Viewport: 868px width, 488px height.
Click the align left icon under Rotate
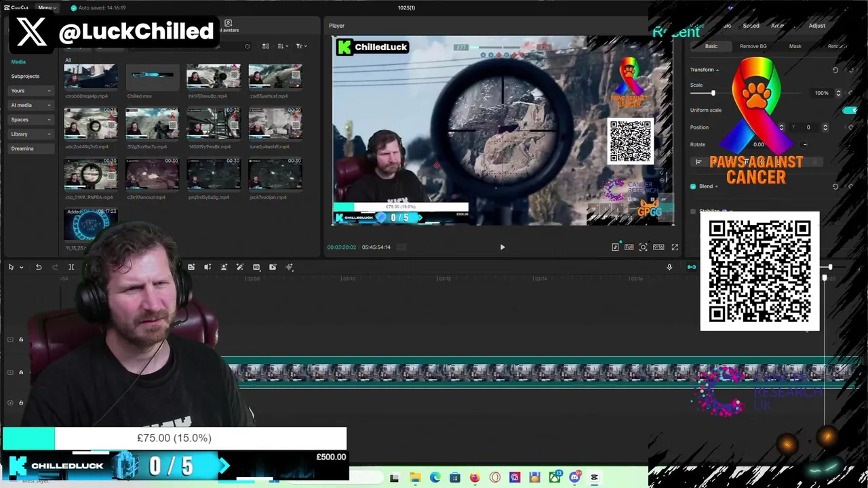point(698,162)
